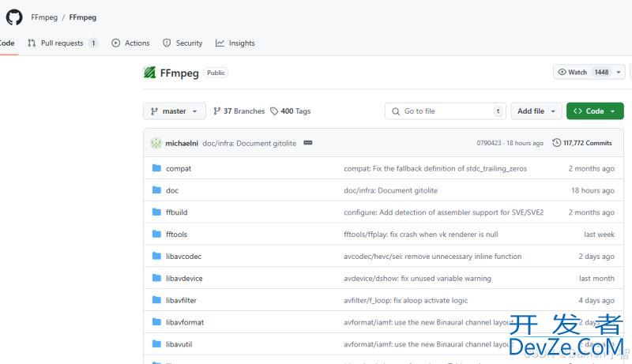Image resolution: width=632 pixels, height=364 pixels.
Task: Open FFmpeg owner link in breadcrumb
Action: (44, 17)
